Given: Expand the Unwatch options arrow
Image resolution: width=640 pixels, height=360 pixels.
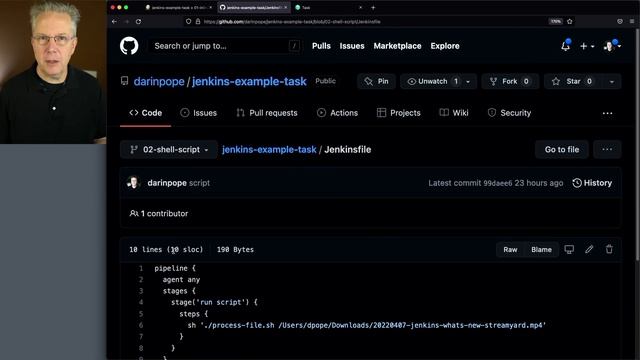Looking at the screenshot, I should coord(469,81).
